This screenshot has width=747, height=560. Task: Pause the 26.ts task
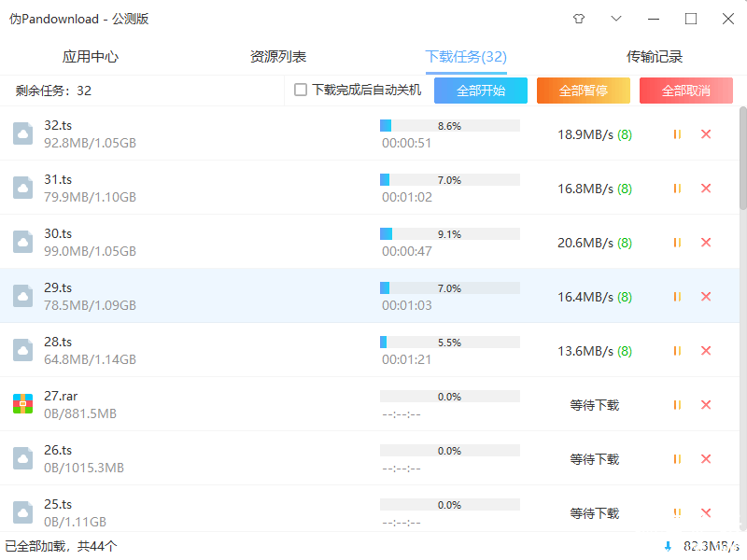(677, 459)
